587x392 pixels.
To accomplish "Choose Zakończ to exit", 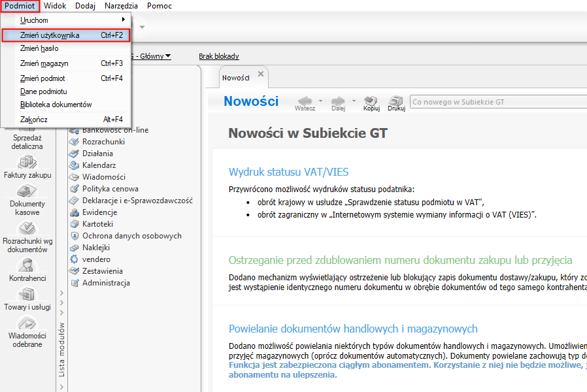I will [66, 120].
